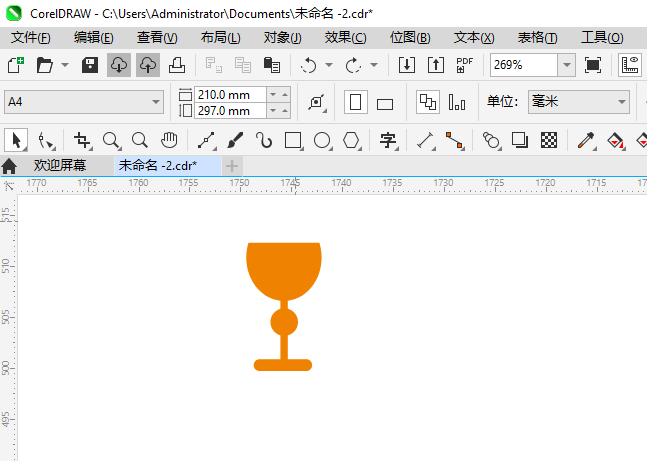Select the Freehand line tool

coord(206,141)
